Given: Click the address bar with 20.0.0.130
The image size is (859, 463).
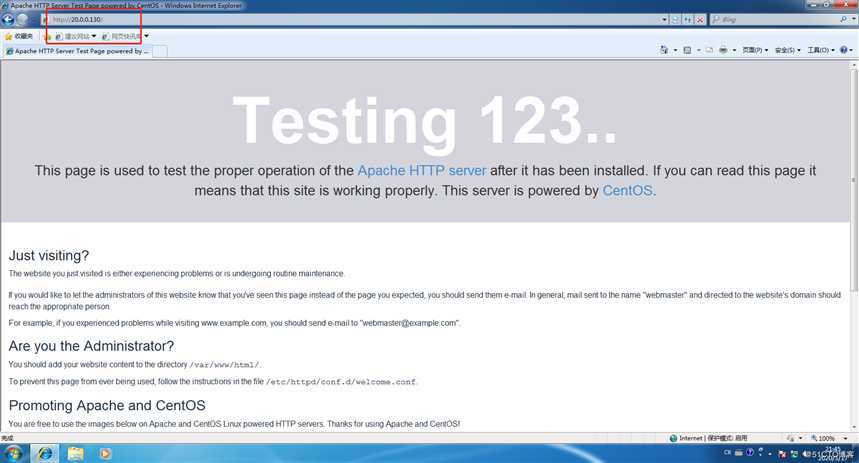Looking at the screenshot, I should coord(353,20).
